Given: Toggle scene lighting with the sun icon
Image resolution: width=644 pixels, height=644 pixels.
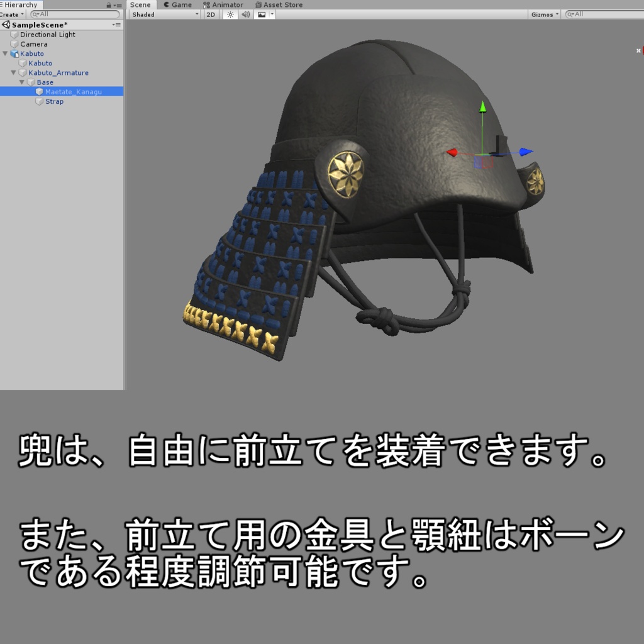Looking at the screenshot, I should 230,15.
